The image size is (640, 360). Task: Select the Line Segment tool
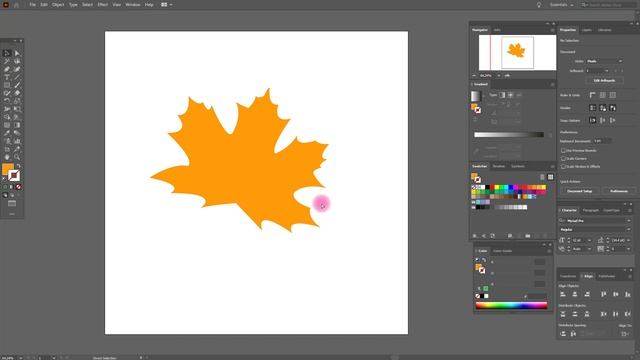17,77
